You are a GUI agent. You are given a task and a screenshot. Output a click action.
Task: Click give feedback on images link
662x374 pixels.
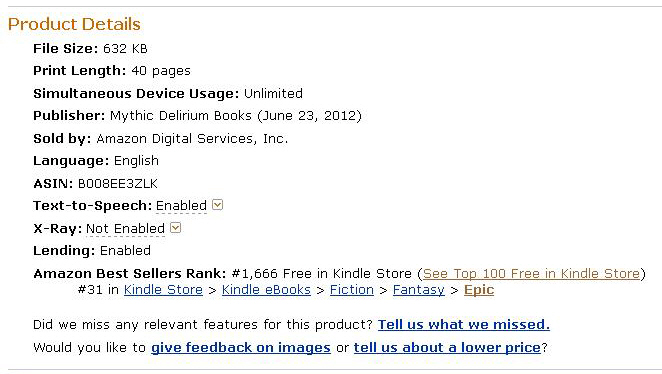click(241, 347)
